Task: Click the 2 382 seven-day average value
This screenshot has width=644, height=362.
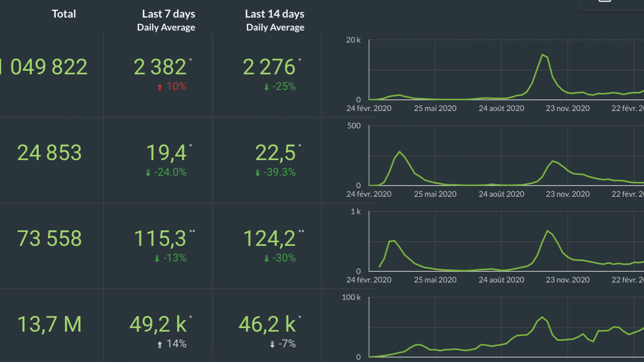Action: point(160,67)
